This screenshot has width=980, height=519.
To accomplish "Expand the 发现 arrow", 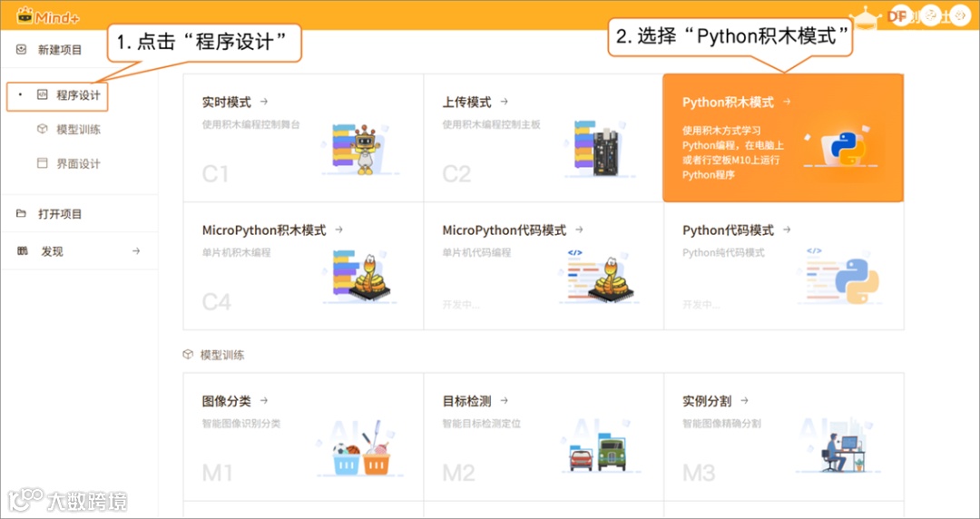I will 135,250.
